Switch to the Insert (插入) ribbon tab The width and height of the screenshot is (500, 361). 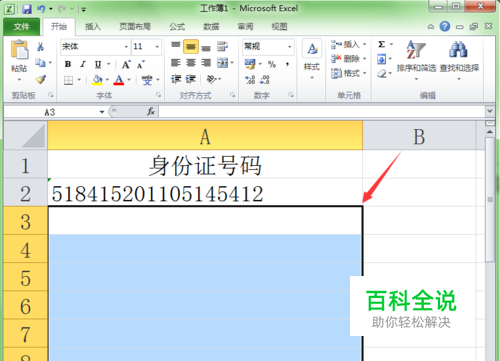pos(93,27)
